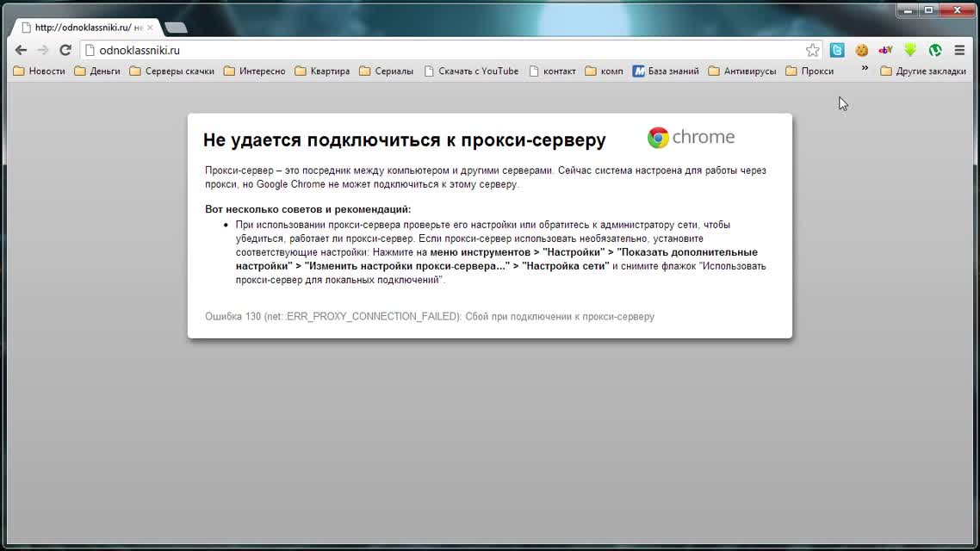The width and height of the screenshot is (980, 551).
Task: Click the green download arrow extension
Action: point(910,50)
